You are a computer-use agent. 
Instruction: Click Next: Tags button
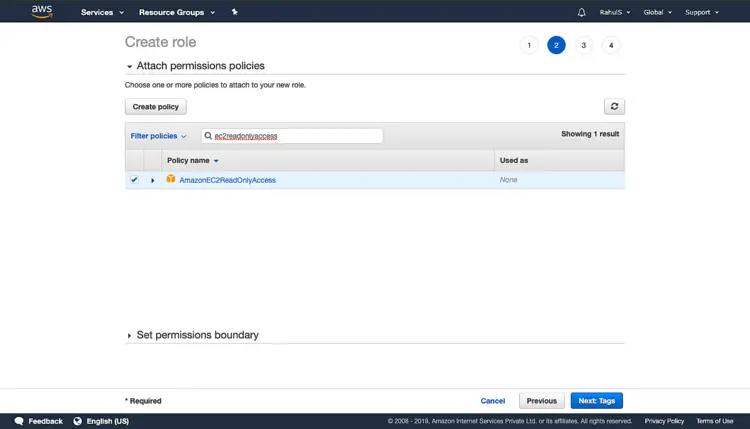pyautogui.click(x=596, y=401)
